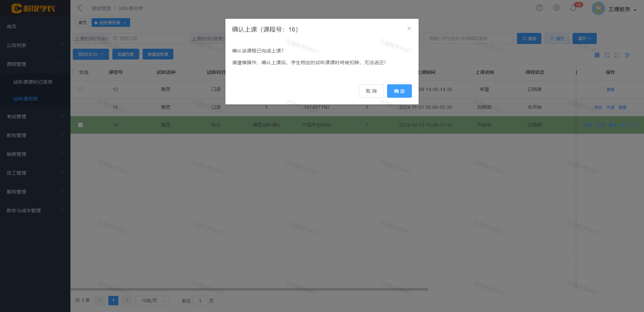
Task: Open 试听课课时记录表 in the sidebar
Action: 33,82
